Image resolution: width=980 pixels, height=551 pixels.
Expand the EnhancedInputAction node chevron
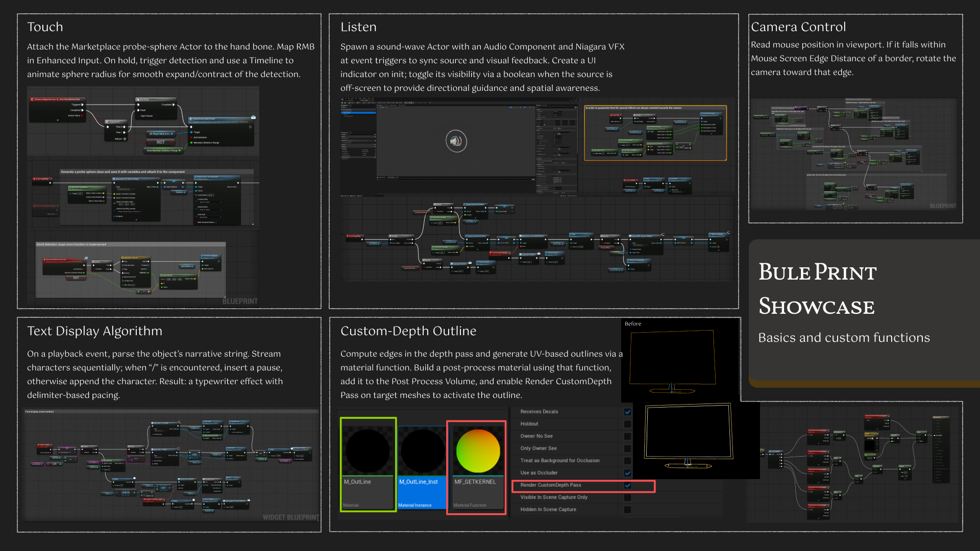point(58,120)
